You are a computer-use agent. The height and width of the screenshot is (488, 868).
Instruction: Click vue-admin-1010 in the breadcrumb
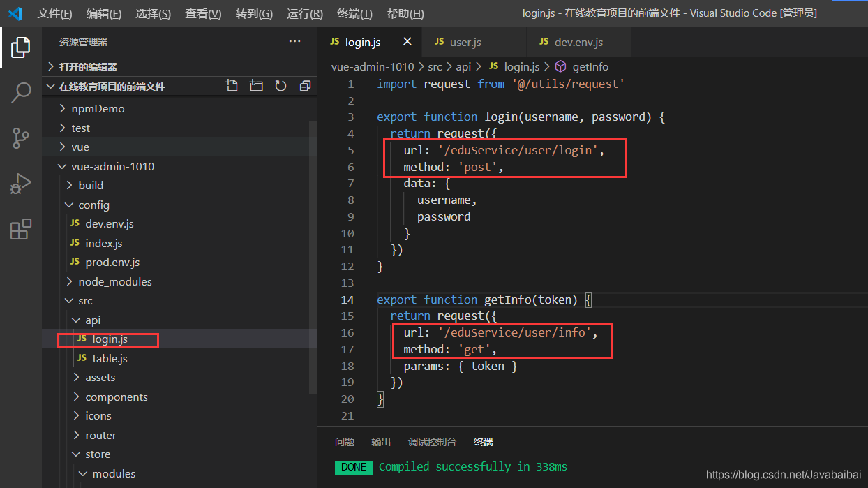click(373, 66)
